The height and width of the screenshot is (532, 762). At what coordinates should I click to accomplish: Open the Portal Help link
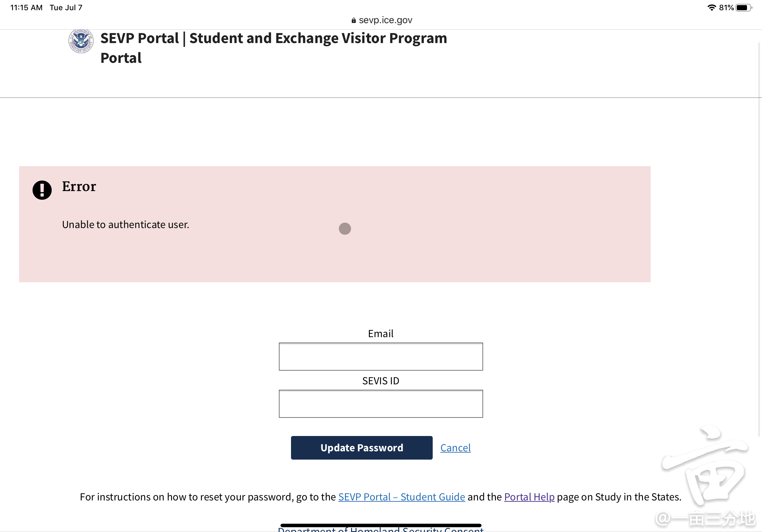[x=529, y=497]
